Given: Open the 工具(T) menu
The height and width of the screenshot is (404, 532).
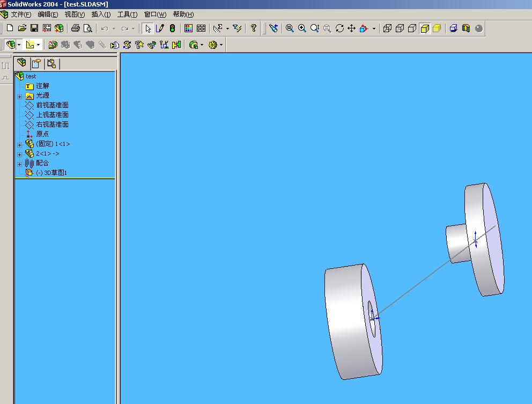Looking at the screenshot, I should coord(127,14).
